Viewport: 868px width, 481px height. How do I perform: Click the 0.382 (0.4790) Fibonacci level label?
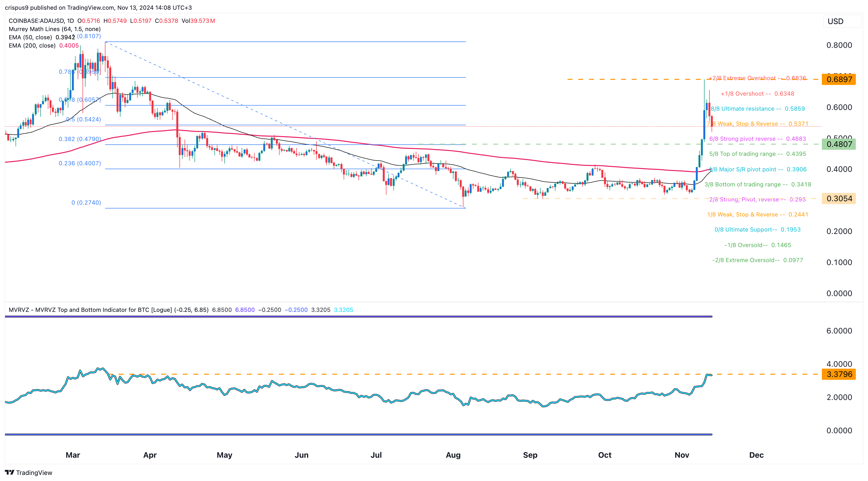[x=79, y=139]
